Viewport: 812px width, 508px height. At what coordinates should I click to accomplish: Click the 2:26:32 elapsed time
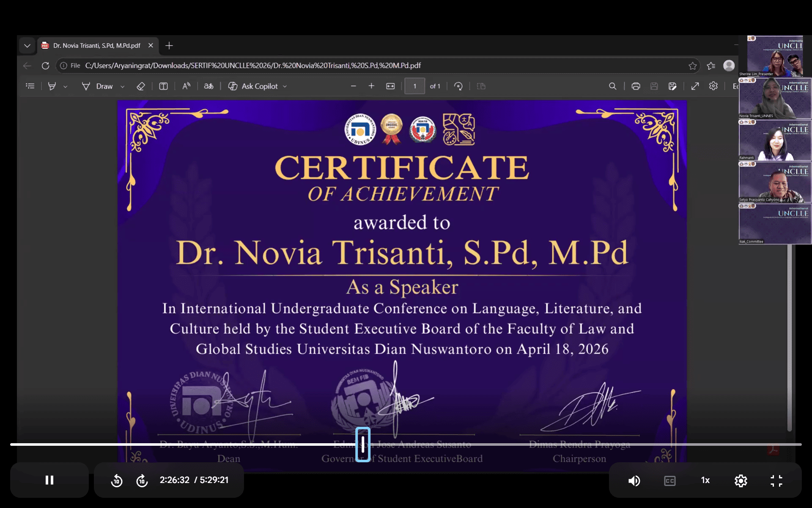(175, 480)
